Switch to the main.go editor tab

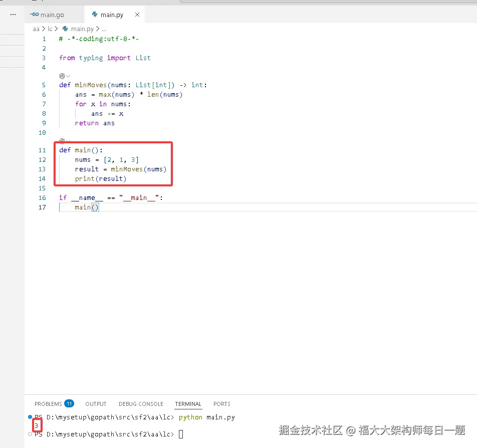tap(54, 15)
